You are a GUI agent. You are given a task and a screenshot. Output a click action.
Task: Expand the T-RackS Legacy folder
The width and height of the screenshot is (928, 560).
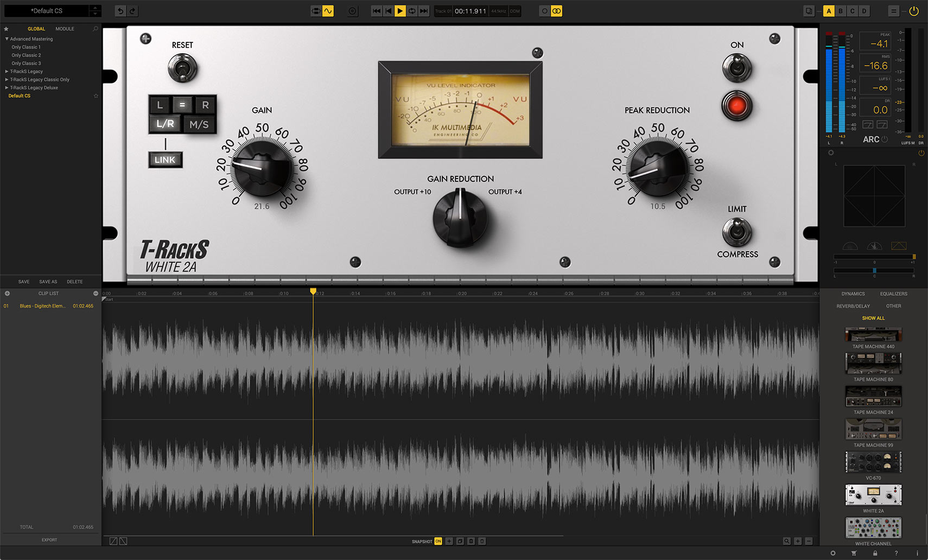pyautogui.click(x=7, y=72)
